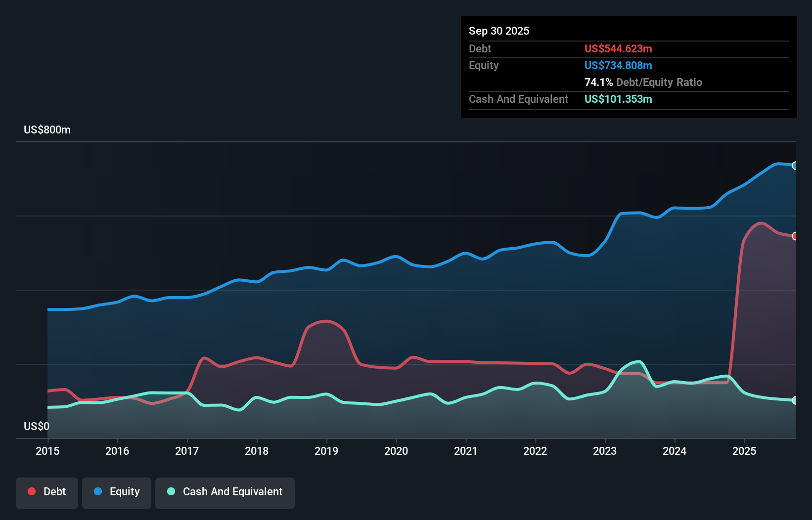Click the 2017 x-axis label
Image resolution: width=812 pixels, height=520 pixels.
tap(187, 451)
